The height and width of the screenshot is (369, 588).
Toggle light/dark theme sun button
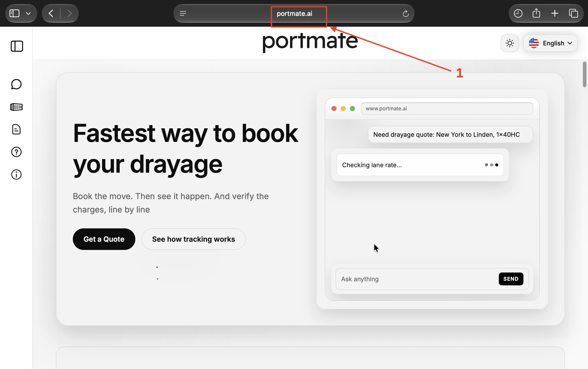click(510, 43)
